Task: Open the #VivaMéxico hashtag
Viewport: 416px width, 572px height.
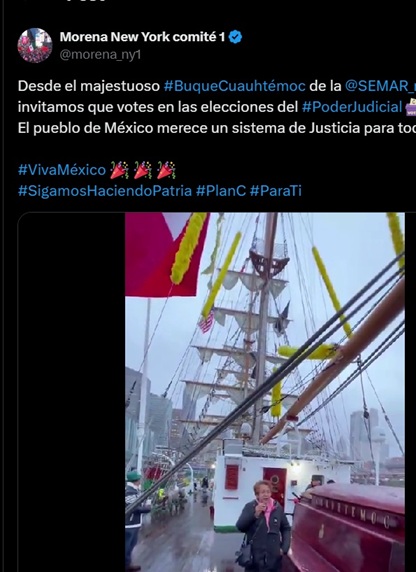Action: [62, 170]
